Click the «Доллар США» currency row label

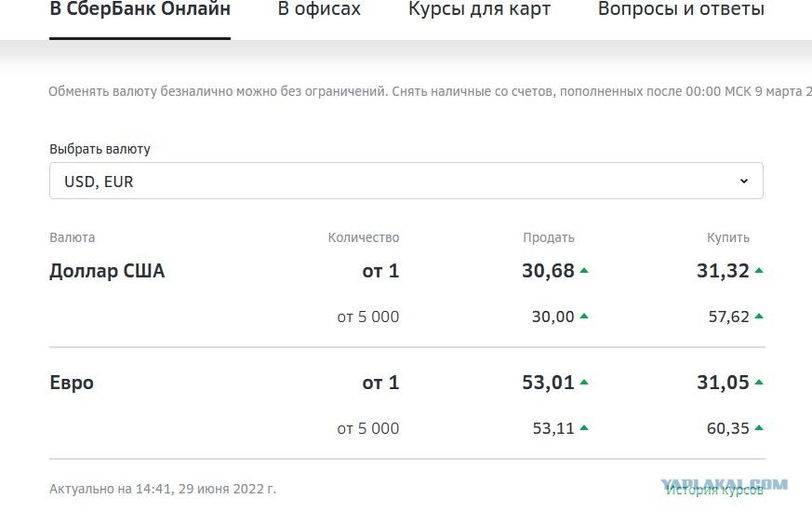pos(107,271)
